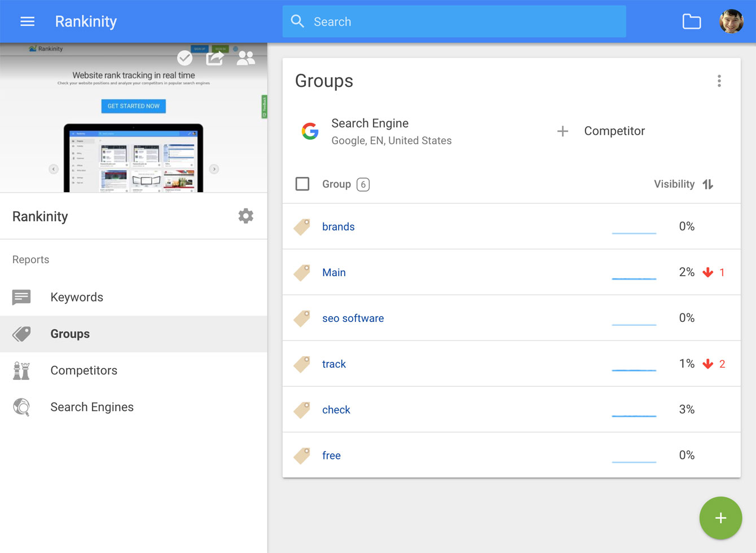This screenshot has width=756, height=553.
Task: Focus the Search input field
Action: (454, 21)
